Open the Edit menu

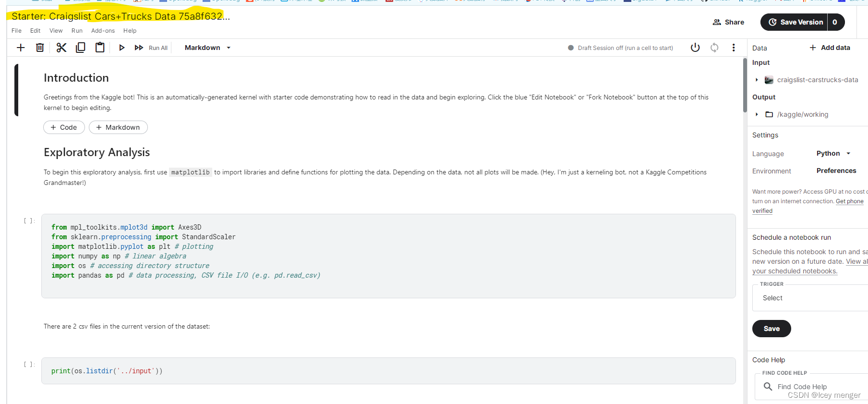[x=35, y=31]
